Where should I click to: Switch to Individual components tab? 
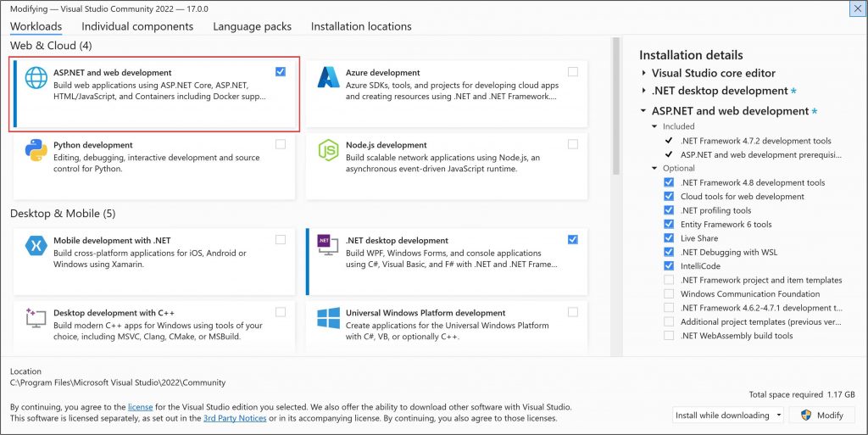click(x=137, y=26)
